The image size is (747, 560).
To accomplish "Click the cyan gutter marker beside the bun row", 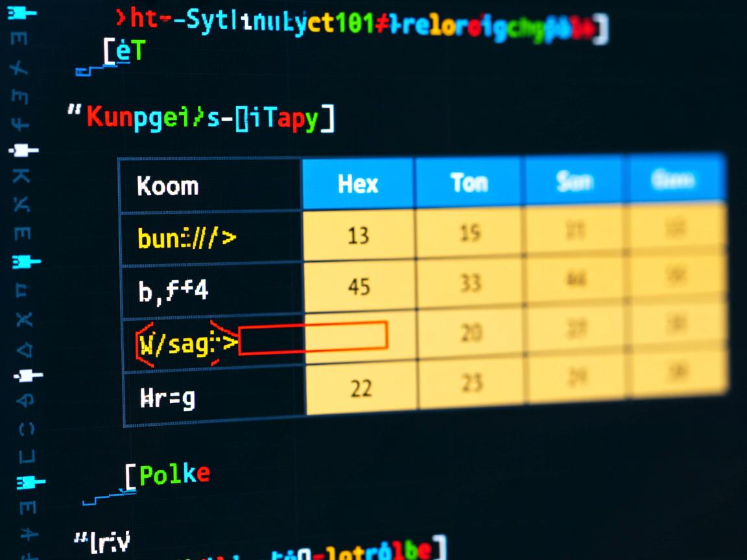I will pos(26,262).
